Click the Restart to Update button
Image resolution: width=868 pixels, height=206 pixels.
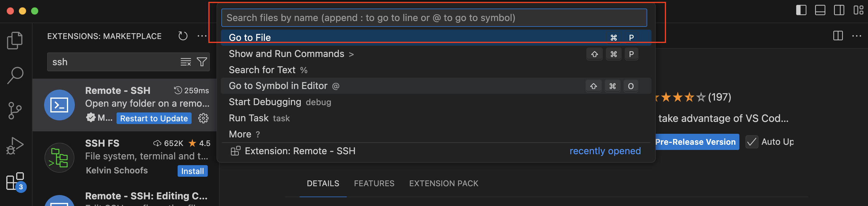(x=154, y=118)
